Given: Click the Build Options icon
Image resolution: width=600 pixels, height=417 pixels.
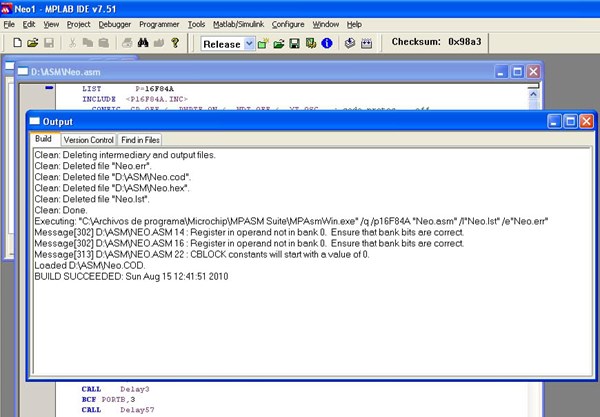Looking at the screenshot, I should point(311,43).
